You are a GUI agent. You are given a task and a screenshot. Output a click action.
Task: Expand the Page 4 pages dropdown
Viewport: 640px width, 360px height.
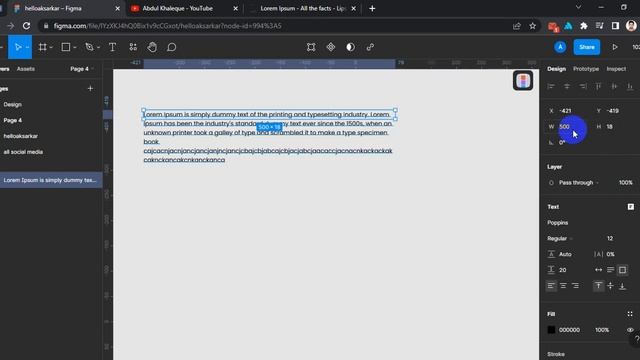click(x=82, y=69)
